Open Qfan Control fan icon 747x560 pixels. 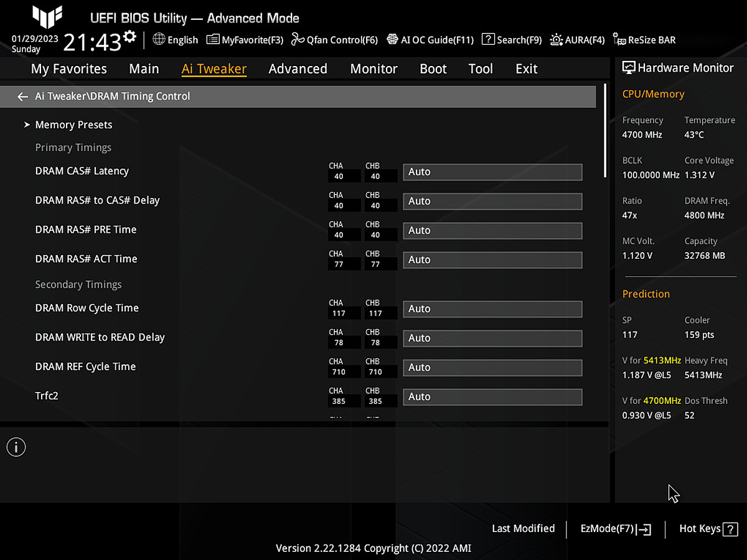298,40
